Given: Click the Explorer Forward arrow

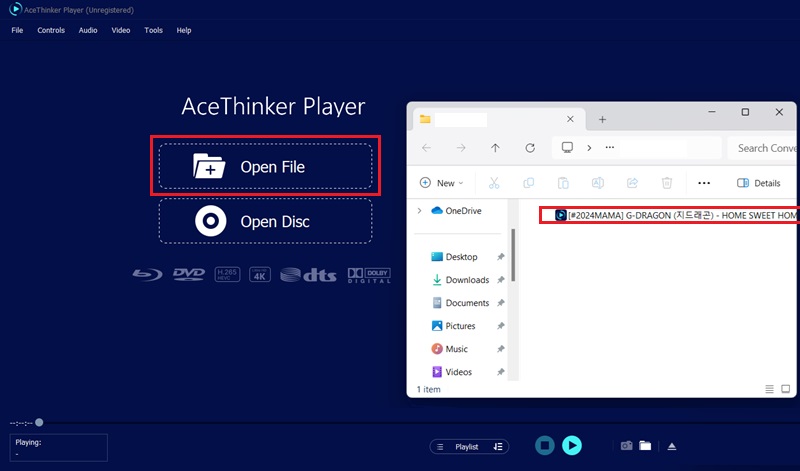Looking at the screenshot, I should [x=461, y=147].
